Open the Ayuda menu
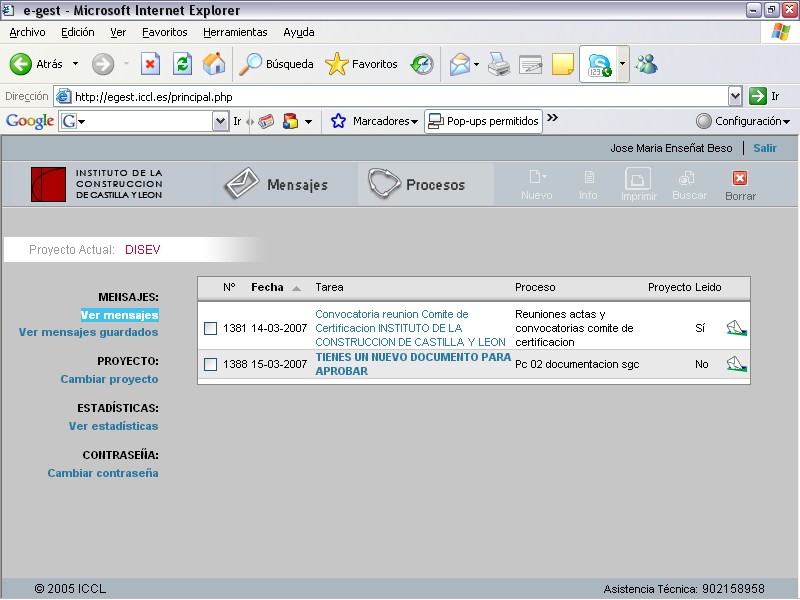 (x=298, y=32)
